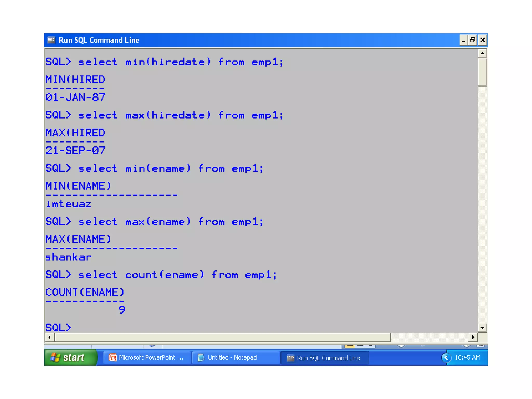Switch to the Microsoft PowerPoint taskbar button
This screenshot has width=532, height=399.
[x=147, y=358]
